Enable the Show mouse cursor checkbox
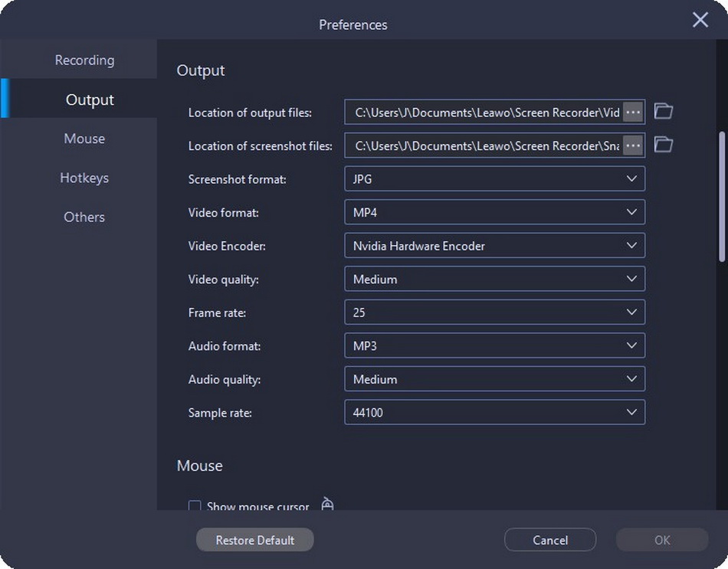 click(195, 506)
